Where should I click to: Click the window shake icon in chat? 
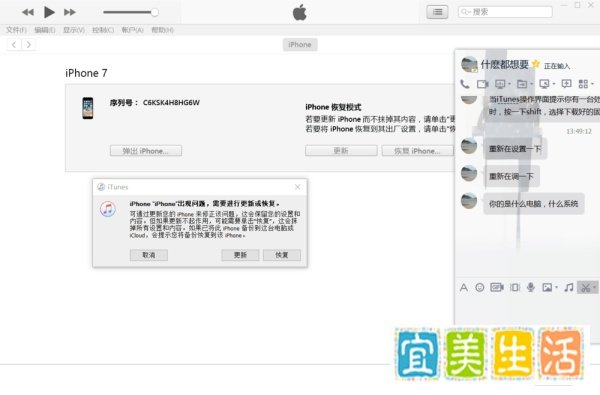point(515,287)
